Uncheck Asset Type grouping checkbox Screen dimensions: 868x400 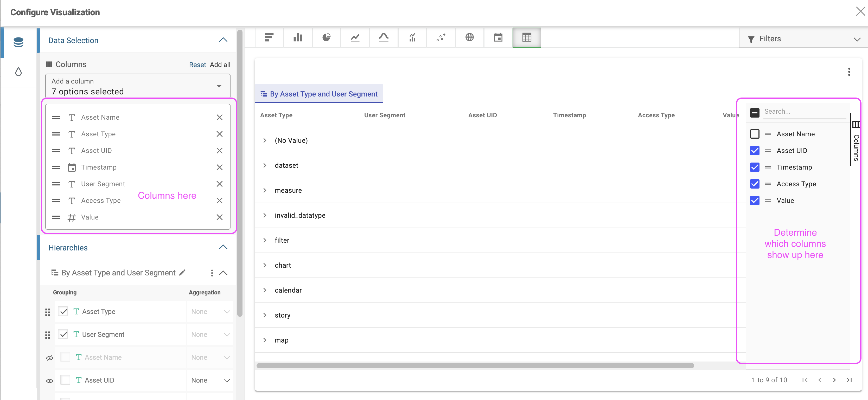(63, 311)
